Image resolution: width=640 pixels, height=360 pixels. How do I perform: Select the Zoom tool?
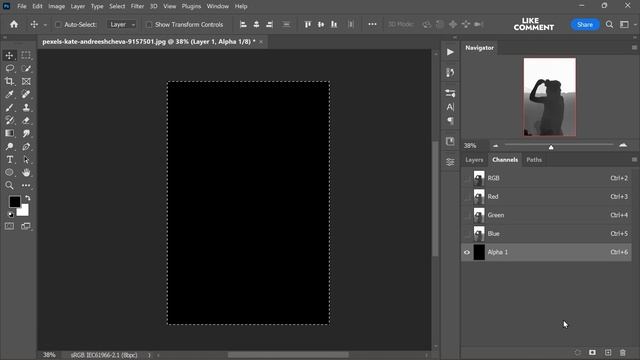click(x=9, y=185)
